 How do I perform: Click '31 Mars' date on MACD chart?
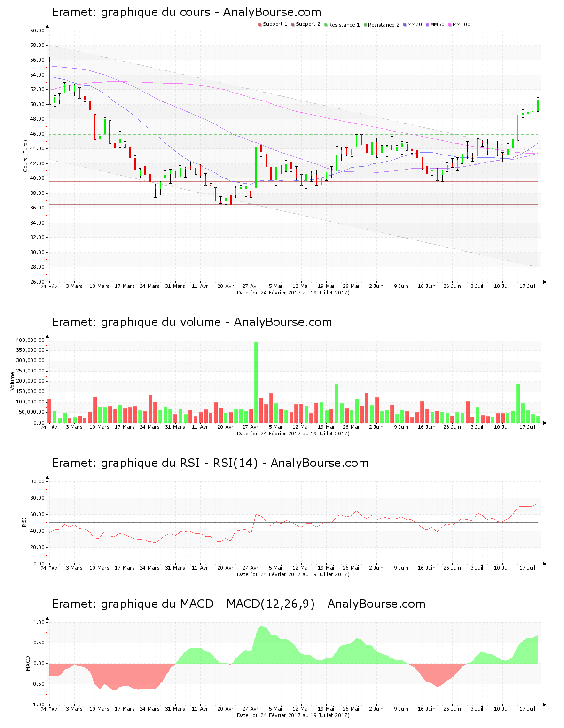(x=175, y=709)
